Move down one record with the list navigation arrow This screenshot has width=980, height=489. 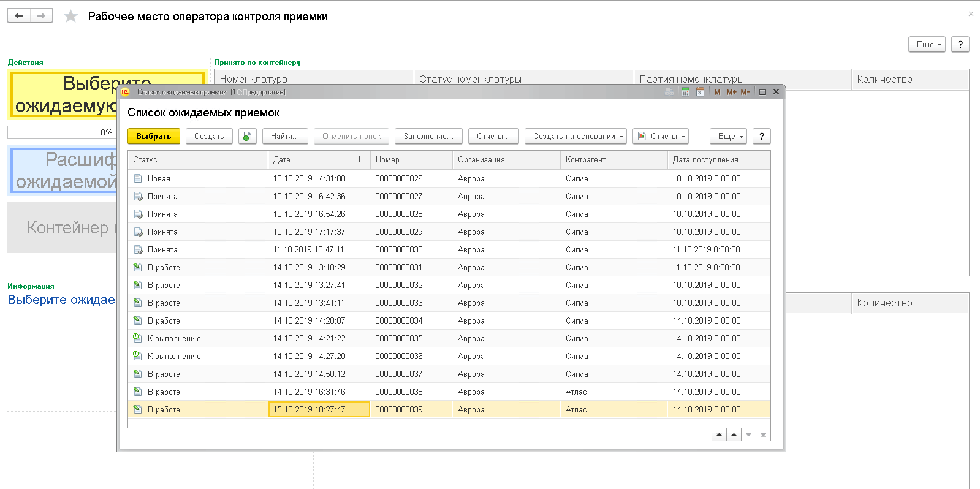click(x=748, y=434)
